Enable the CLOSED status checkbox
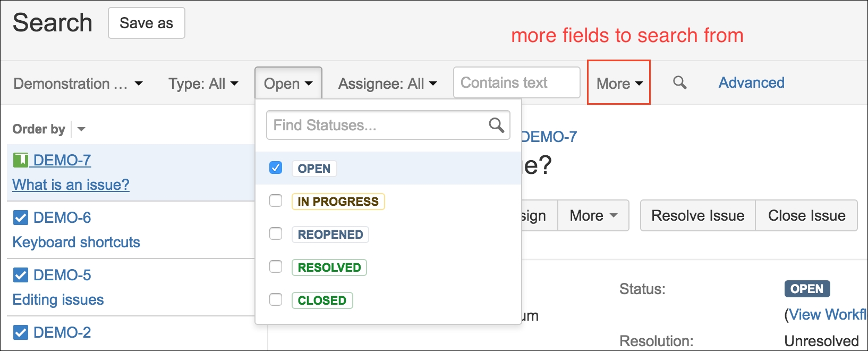Image resolution: width=868 pixels, height=351 pixels. coord(276,299)
